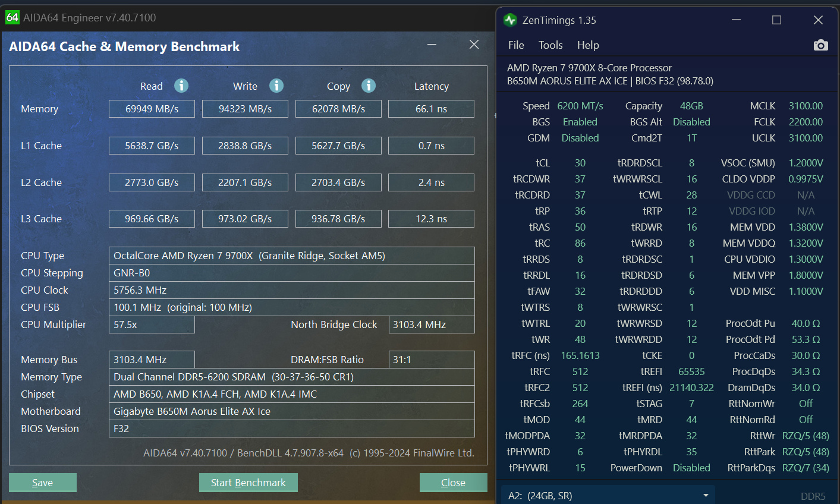Click the CPU Stepping field GNR-B0
This screenshot has width=840, height=504.
(292, 273)
